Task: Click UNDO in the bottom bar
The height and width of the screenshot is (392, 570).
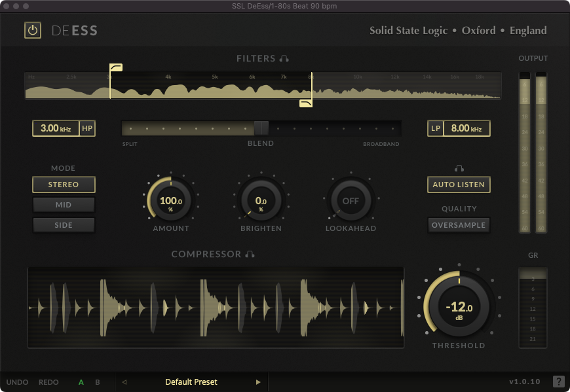Action: tap(18, 382)
